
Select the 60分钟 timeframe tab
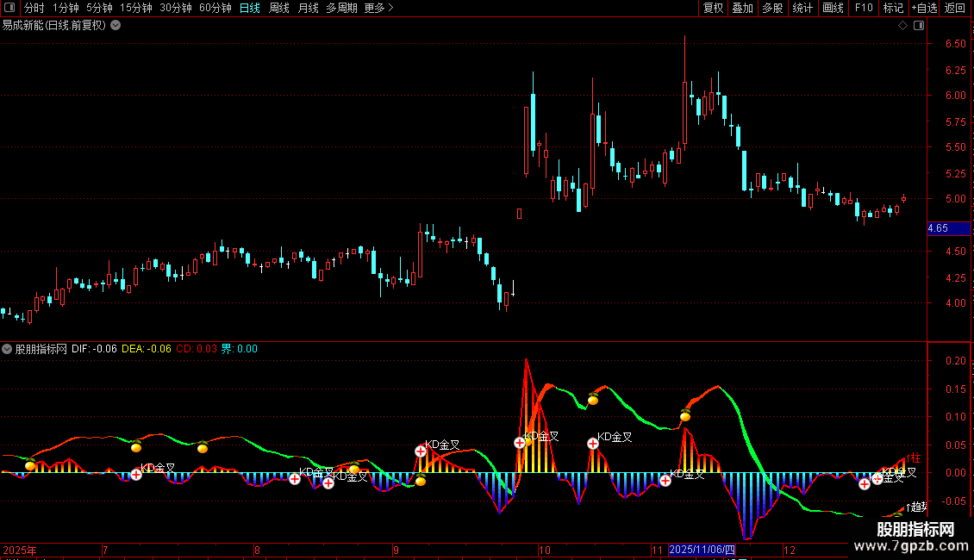pos(215,8)
